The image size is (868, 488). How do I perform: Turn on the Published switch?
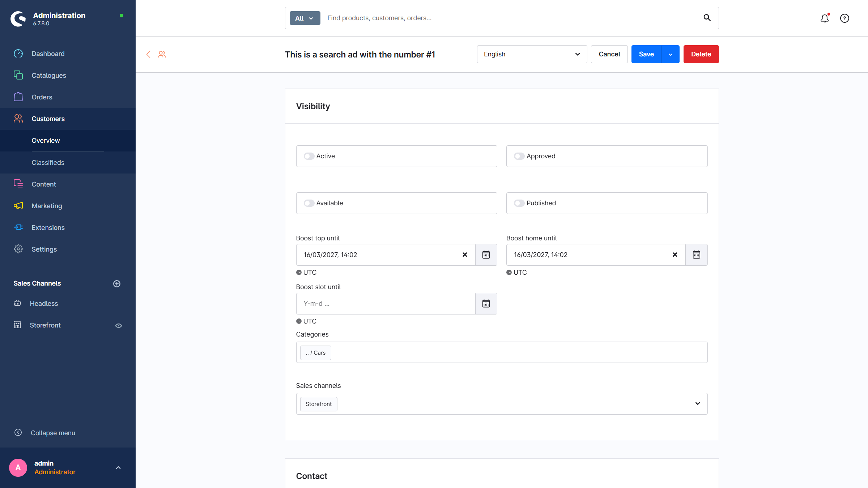pos(519,203)
